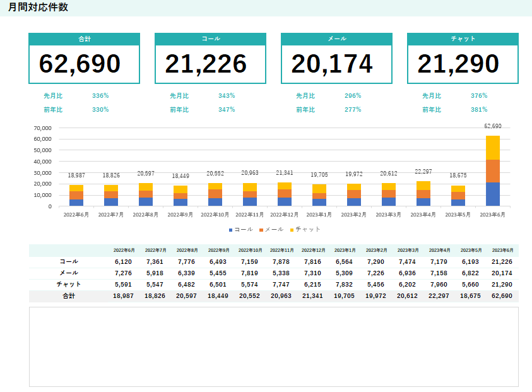Select the 合計 card value 62,690

[x=80, y=64]
